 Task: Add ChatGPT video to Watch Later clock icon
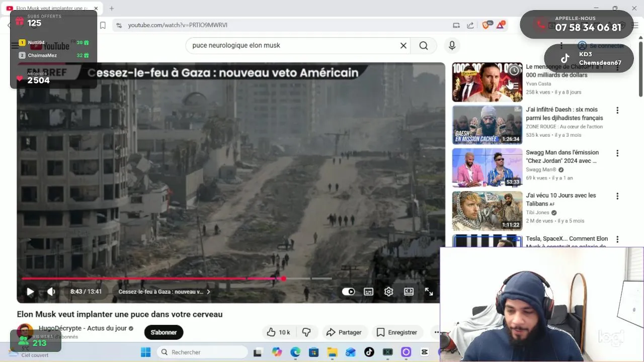click(x=514, y=71)
